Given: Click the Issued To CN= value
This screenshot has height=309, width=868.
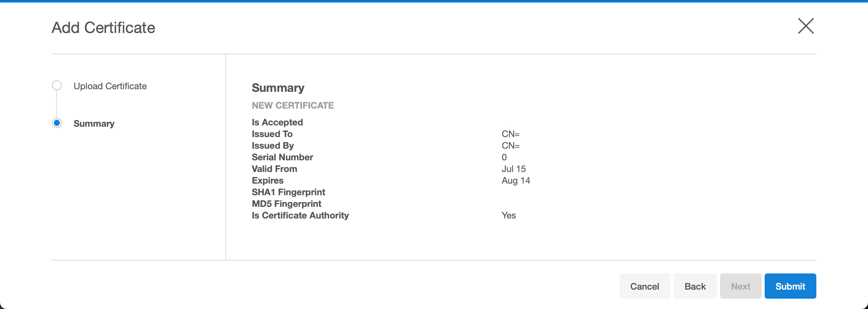Looking at the screenshot, I should pyautogui.click(x=510, y=134).
